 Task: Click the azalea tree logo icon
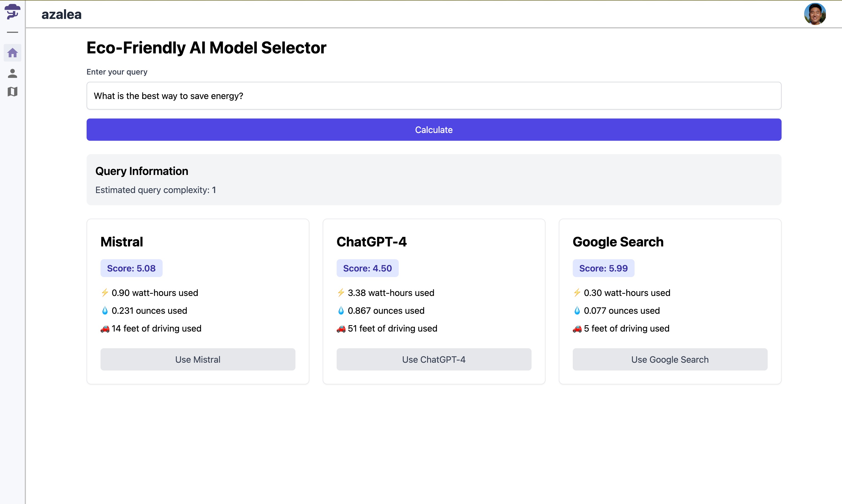(x=12, y=12)
